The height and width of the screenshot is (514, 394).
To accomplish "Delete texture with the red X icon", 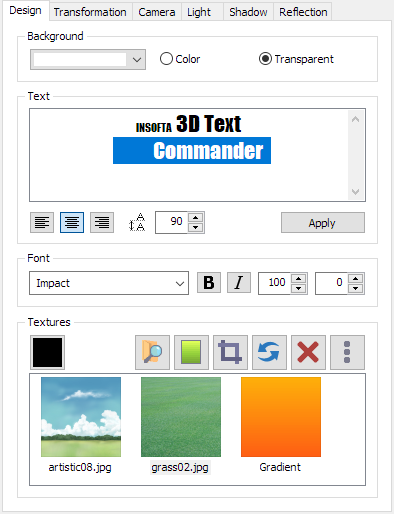I will 308,352.
